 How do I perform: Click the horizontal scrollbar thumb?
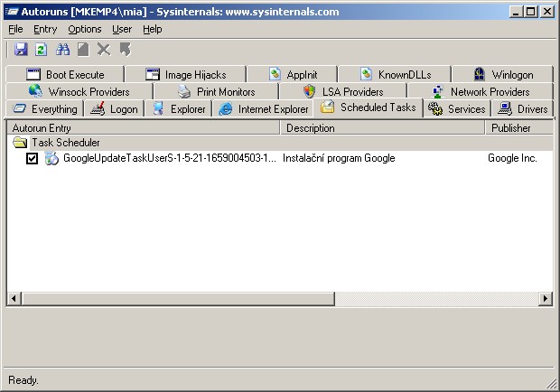point(178,298)
